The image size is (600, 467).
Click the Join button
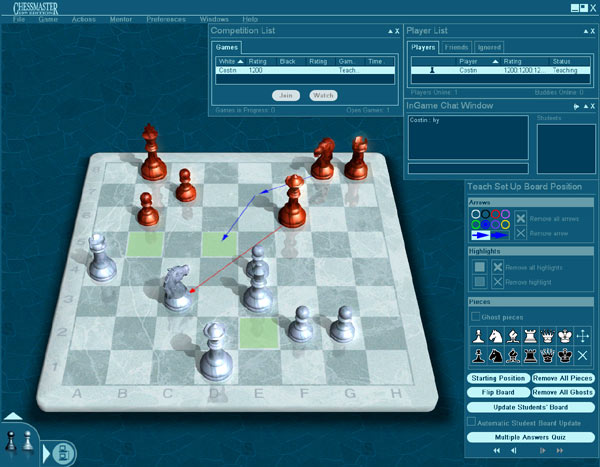click(x=286, y=95)
